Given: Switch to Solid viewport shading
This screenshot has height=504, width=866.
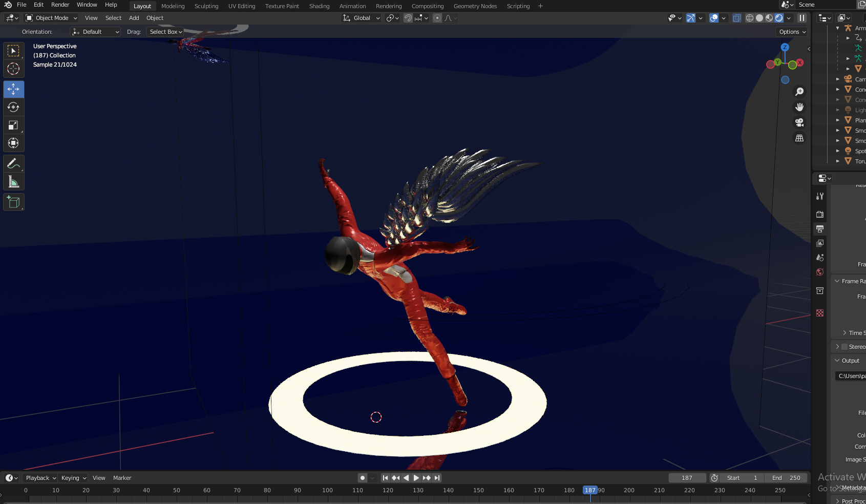Looking at the screenshot, I should (759, 18).
